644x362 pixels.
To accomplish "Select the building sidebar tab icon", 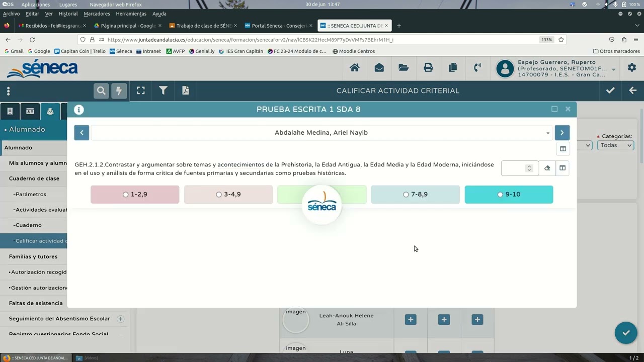I will pyautogui.click(x=10, y=111).
